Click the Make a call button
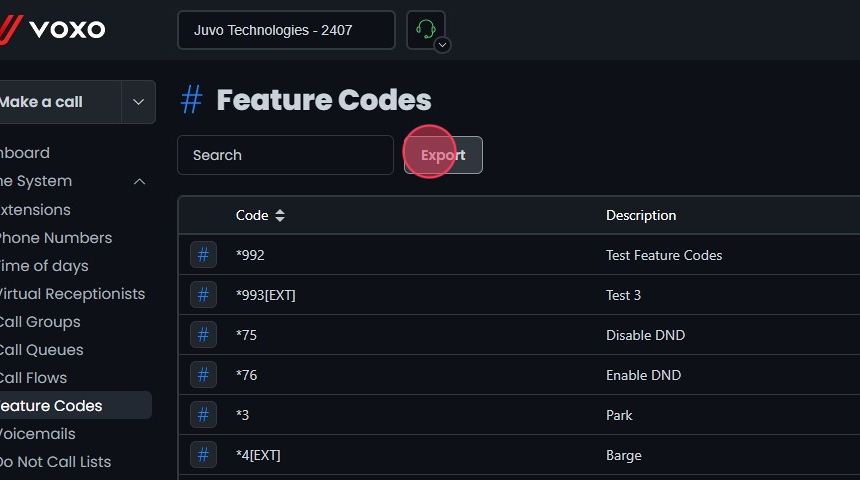The height and width of the screenshot is (480, 860). [45, 102]
